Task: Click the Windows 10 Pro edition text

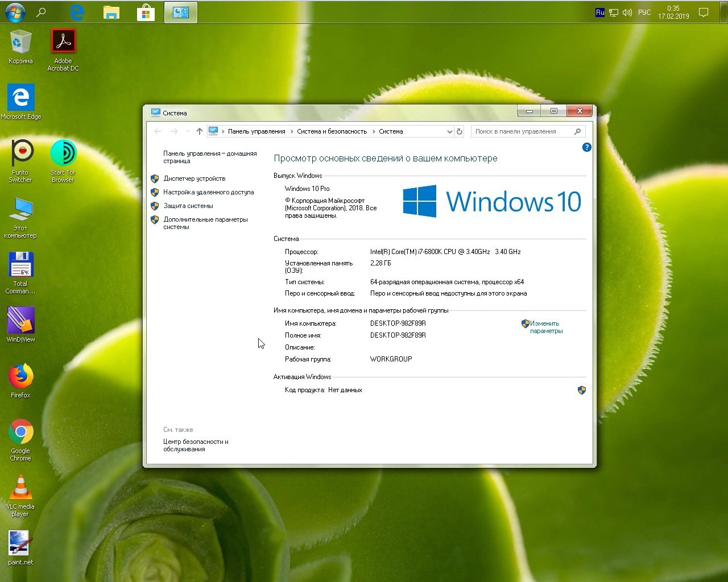Action: [x=307, y=189]
